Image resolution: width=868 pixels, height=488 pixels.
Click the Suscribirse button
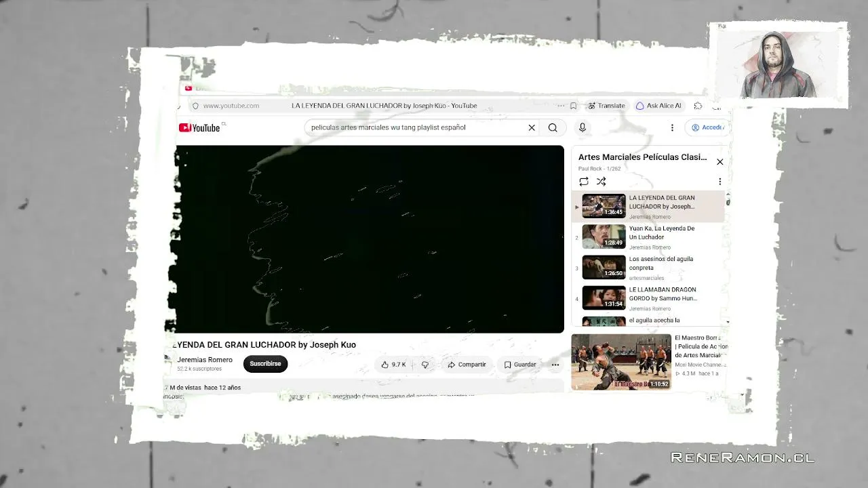(265, 364)
